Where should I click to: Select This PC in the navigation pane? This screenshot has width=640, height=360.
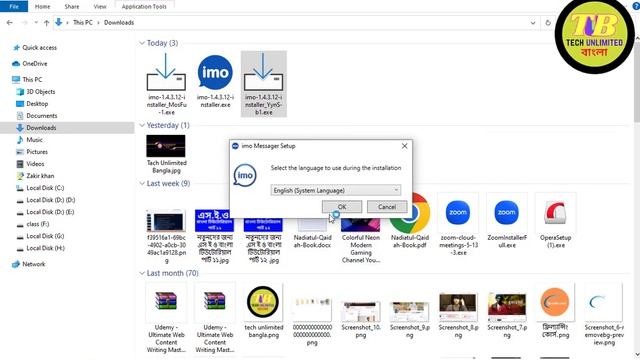click(x=32, y=80)
